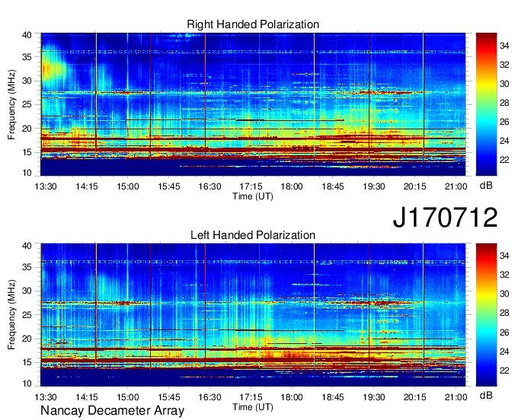Screen dimensions: 518x420
Task: Click 16:30 time tick on Right Handed plot
Action: 209,186
